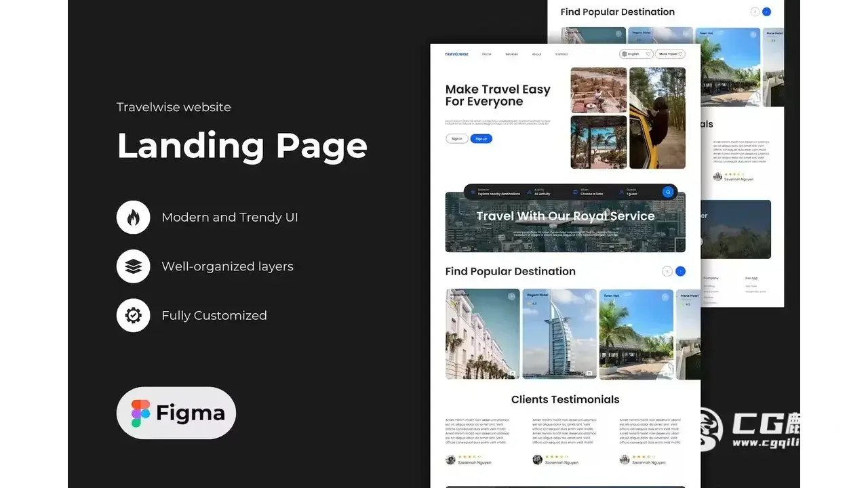The height and width of the screenshot is (488, 868).
Task: Open the first hotel card in front page carousel
Action: [x=483, y=334]
